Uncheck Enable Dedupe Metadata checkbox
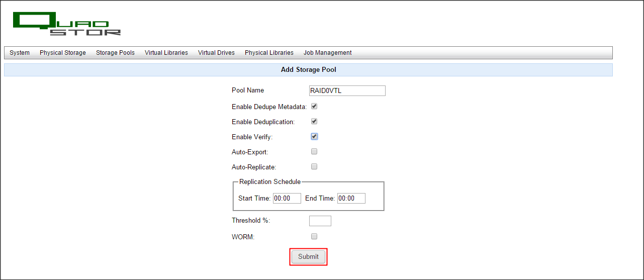Viewport: 644px width, 280px height. pos(314,107)
